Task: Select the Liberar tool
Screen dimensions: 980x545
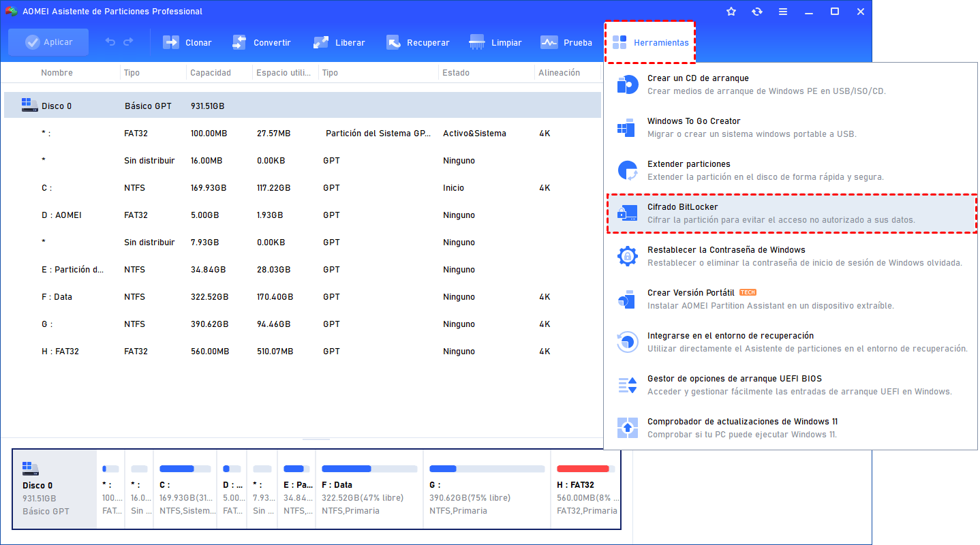Action: pos(339,42)
